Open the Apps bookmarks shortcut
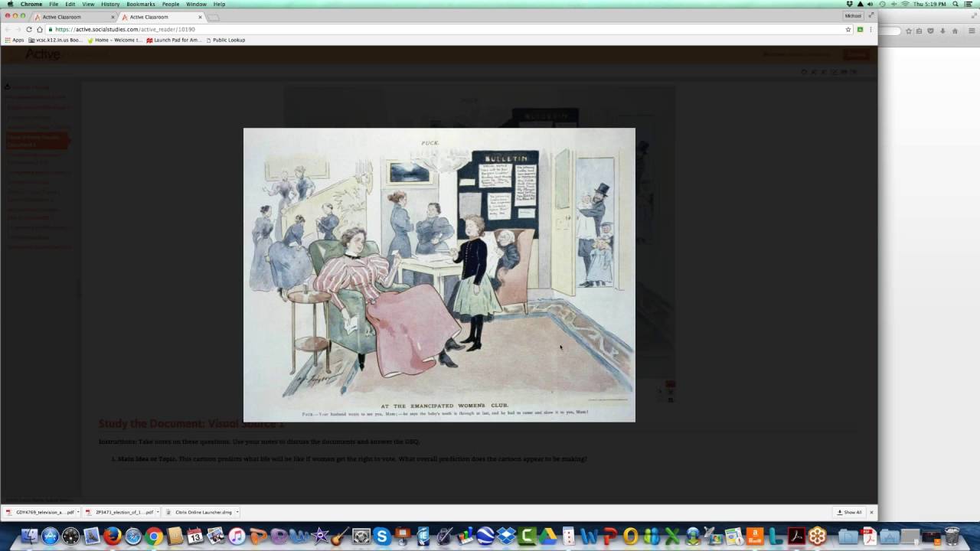 pos(15,40)
